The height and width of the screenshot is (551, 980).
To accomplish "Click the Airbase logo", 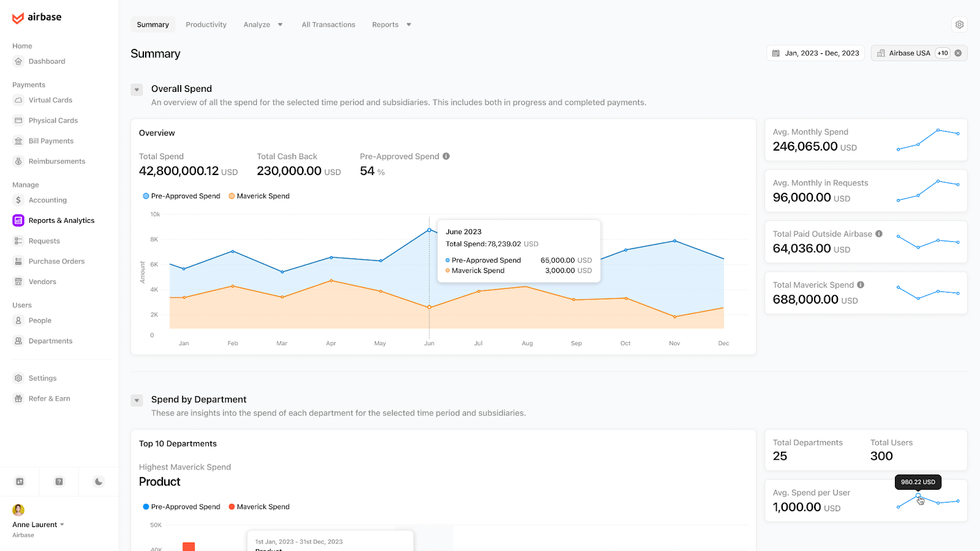I will pyautogui.click(x=37, y=17).
